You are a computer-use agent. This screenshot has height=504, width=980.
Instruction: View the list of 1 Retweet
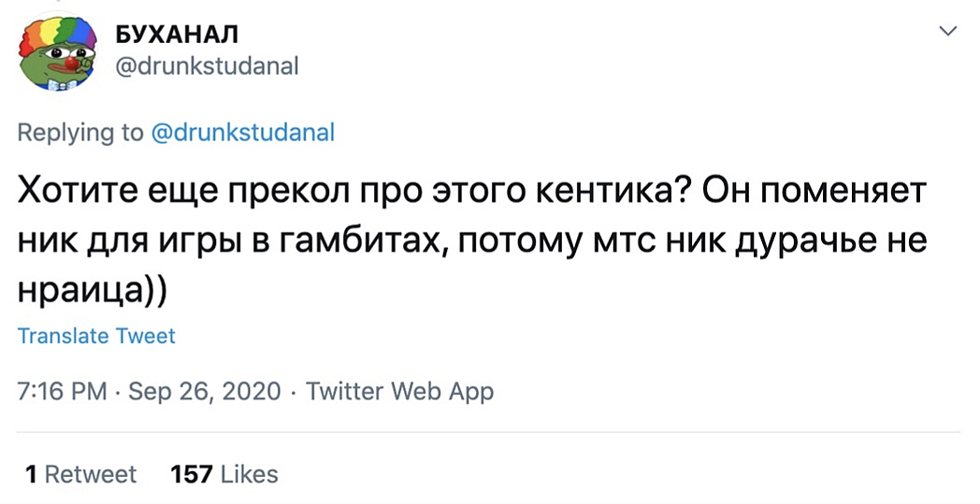click(81, 474)
